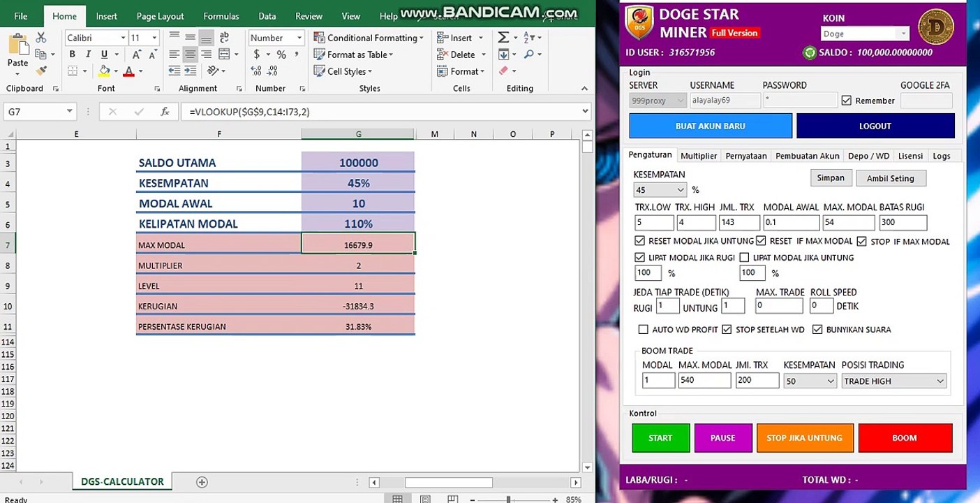Image resolution: width=980 pixels, height=503 pixels.
Task: Toggle Bold formatting in Excel ribbon
Action: coord(72,54)
